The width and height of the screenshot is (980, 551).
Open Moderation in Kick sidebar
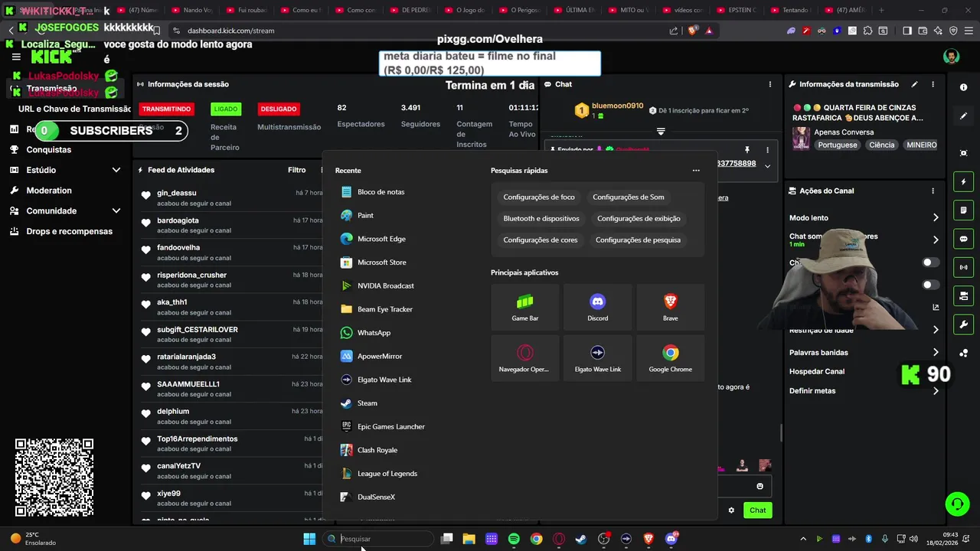49,191
